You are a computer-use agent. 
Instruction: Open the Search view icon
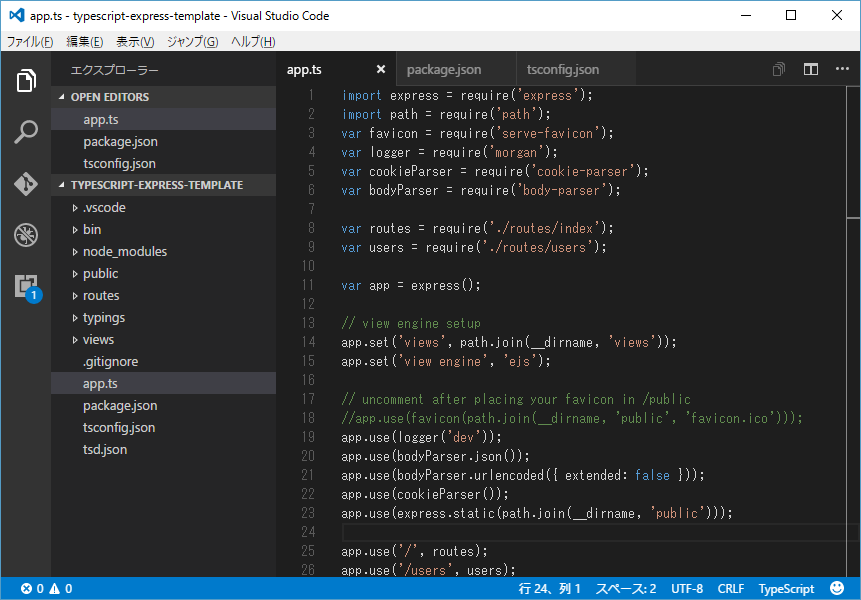26,132
